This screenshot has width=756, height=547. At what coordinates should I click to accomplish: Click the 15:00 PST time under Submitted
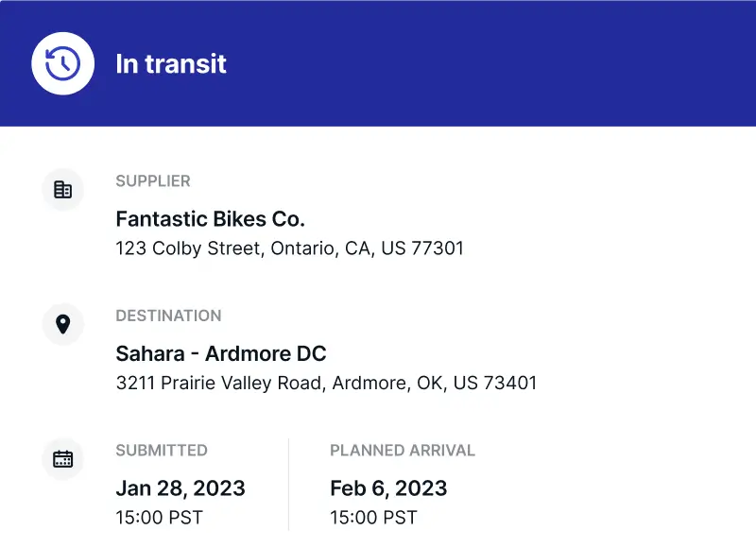point(159,518)
